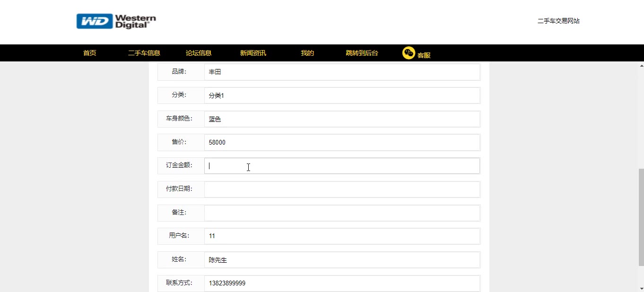Click into the 品牌 input field

[x=342, y=72]
